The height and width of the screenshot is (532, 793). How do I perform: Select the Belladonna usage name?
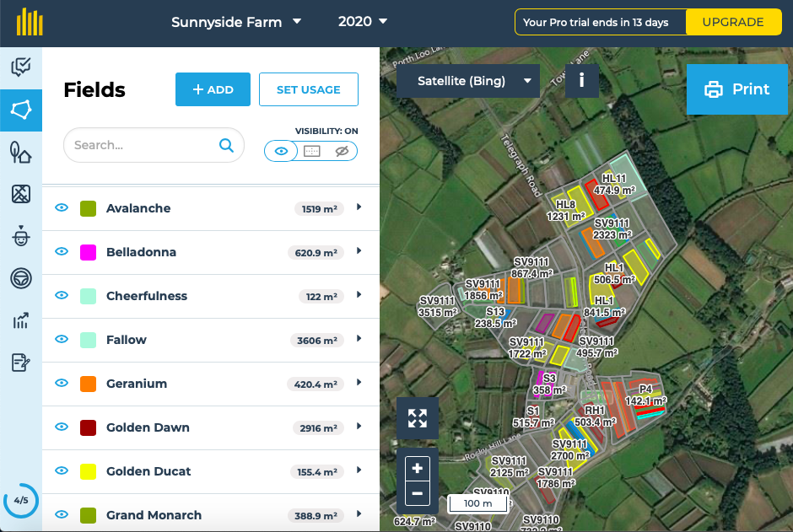pos(141,252)
